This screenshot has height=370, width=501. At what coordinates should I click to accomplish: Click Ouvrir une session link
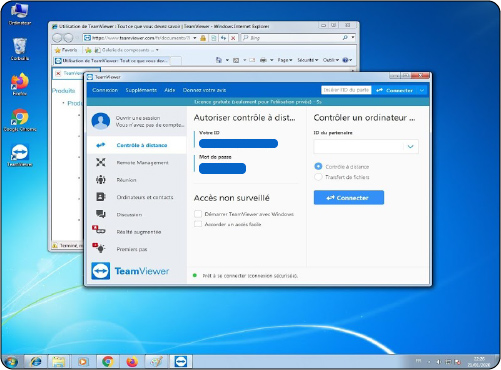pyautogui.click(x=138, y=118)
